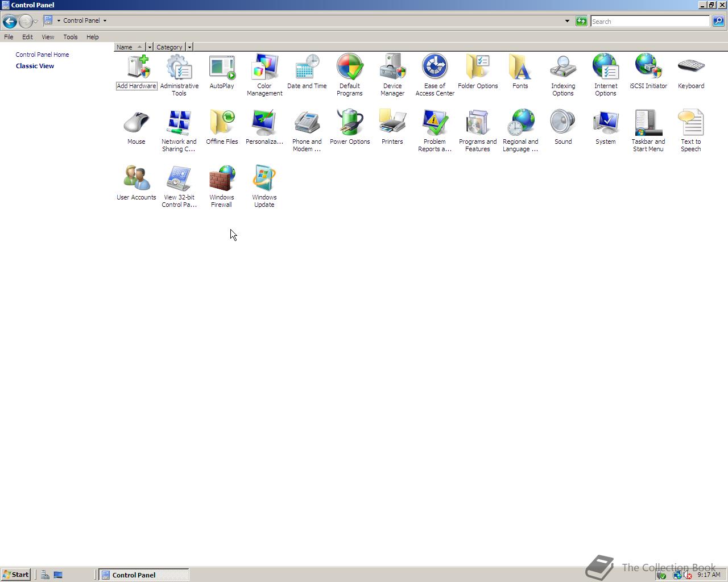
Task: Open Problem Reports and Solutions
Action: [x=435, y=131]
